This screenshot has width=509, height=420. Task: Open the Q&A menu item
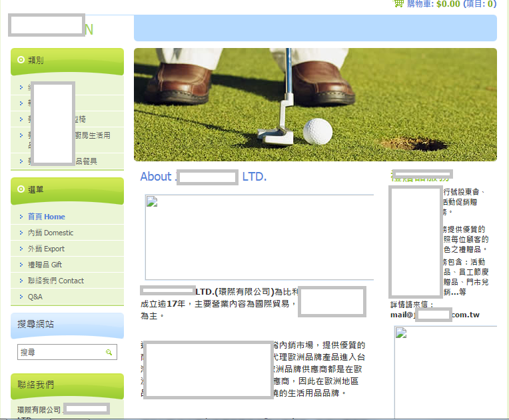pyautogui.click(x=35, y=297)
